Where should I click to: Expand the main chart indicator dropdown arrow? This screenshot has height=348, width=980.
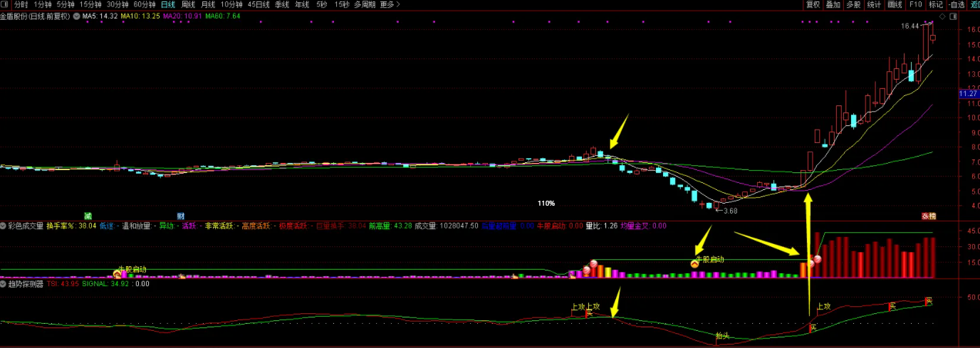click(x=77, y=16)
